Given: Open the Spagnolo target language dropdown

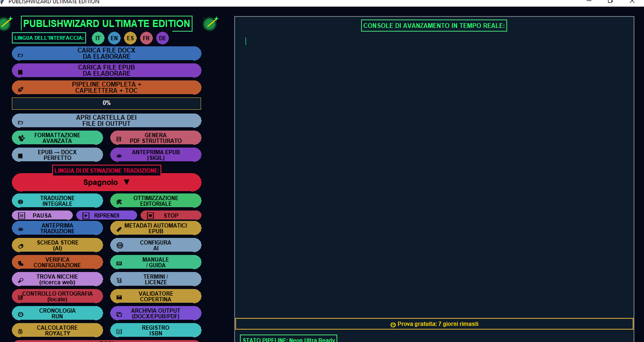Looking at the screenshot, I should click(106, 182).
